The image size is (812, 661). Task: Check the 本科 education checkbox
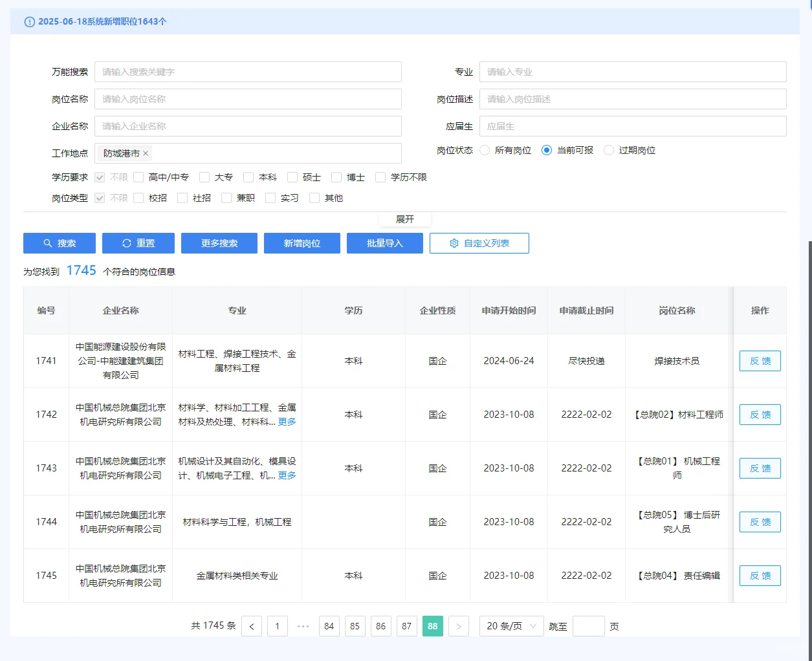click(x=248, y=177)
